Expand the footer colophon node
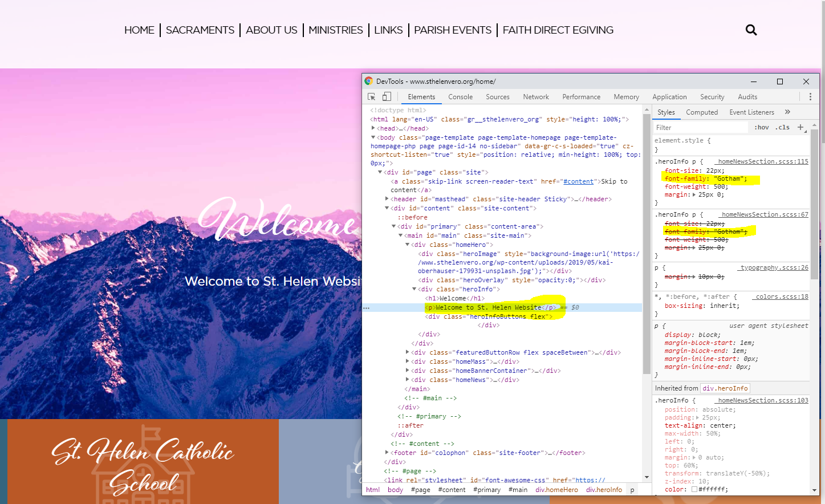 (x=387, y=453)
